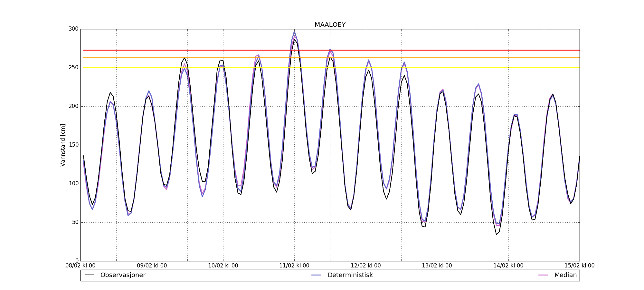
Task: Select the Median legend label
Action: pos(565,275)
